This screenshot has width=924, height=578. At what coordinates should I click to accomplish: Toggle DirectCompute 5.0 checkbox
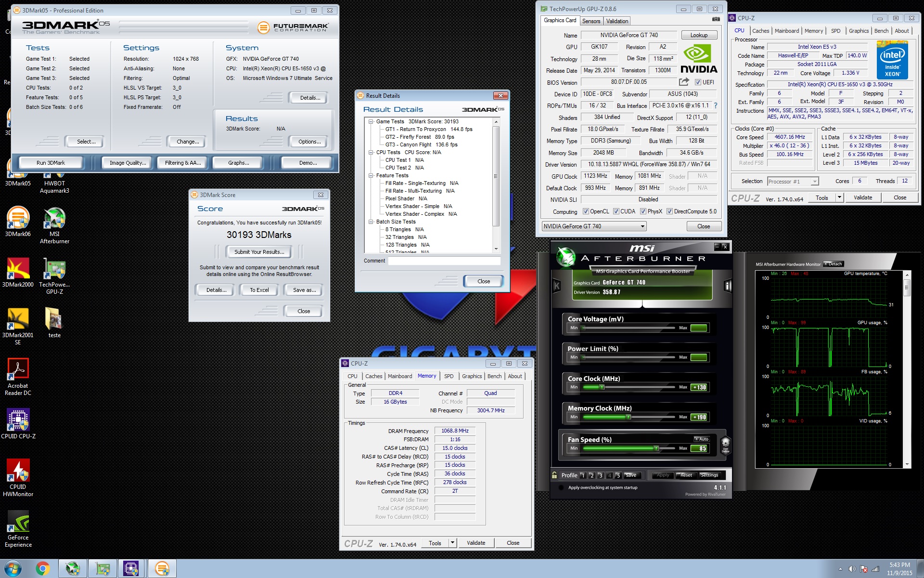pyautogui.click(x=669, y=211)
